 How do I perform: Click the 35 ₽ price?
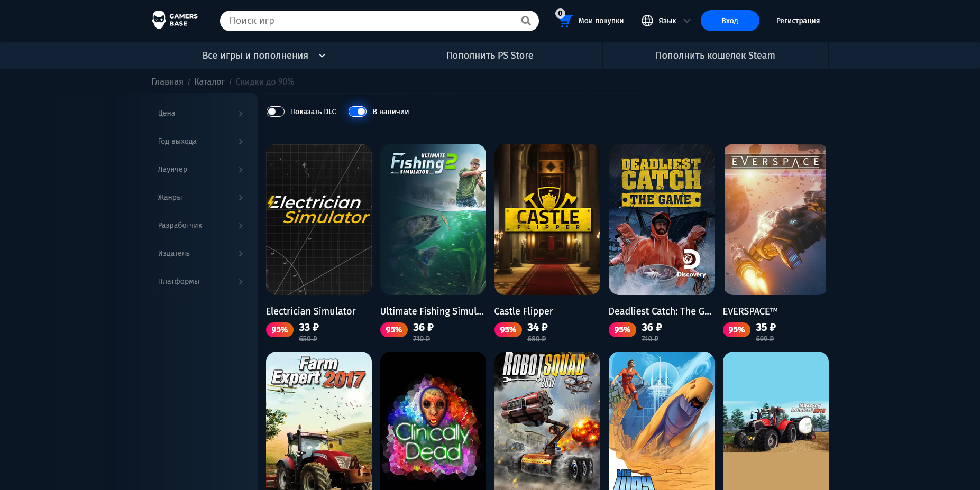[766, 328]
